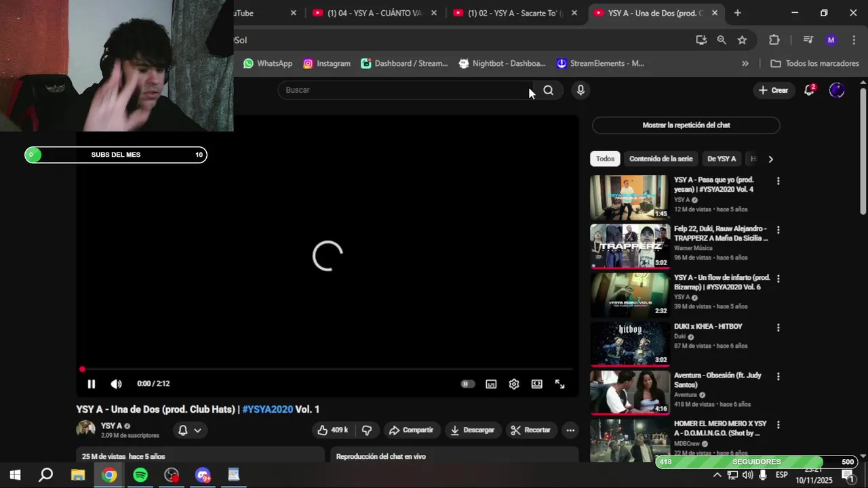The image size is (868, 488).
Task: Open subscription notification bell dropdown
Action: tap(190, 430)
